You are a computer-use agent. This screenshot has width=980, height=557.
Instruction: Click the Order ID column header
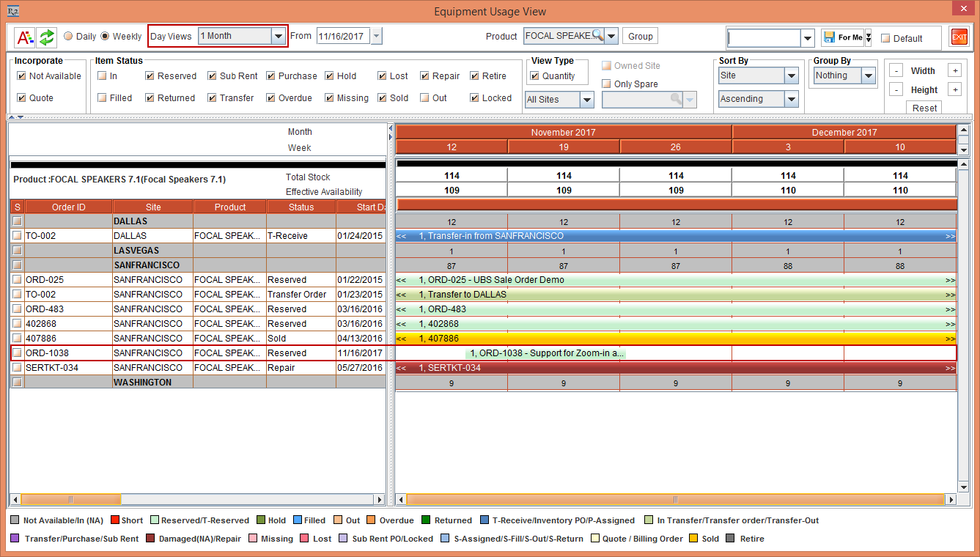point(68,207)
